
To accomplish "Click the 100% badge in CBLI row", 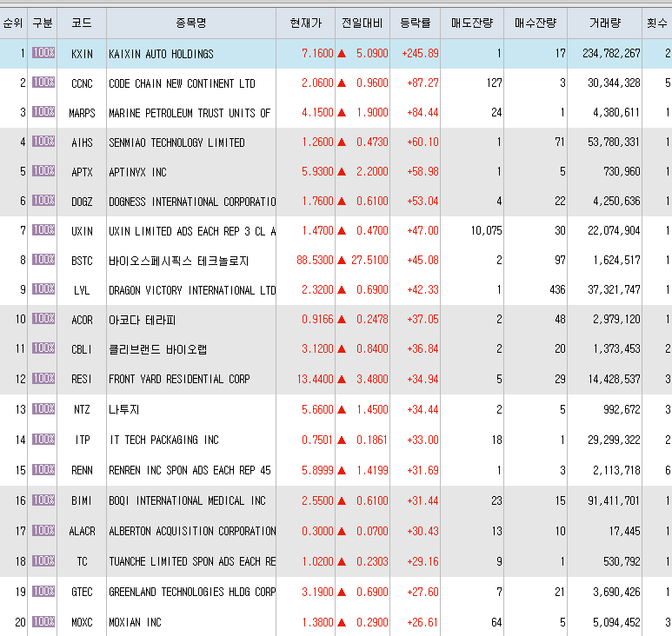I will 43,348.
